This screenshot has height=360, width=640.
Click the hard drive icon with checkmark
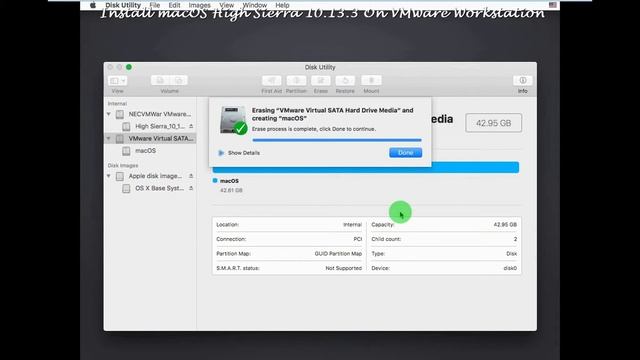[x=233, y=120]
